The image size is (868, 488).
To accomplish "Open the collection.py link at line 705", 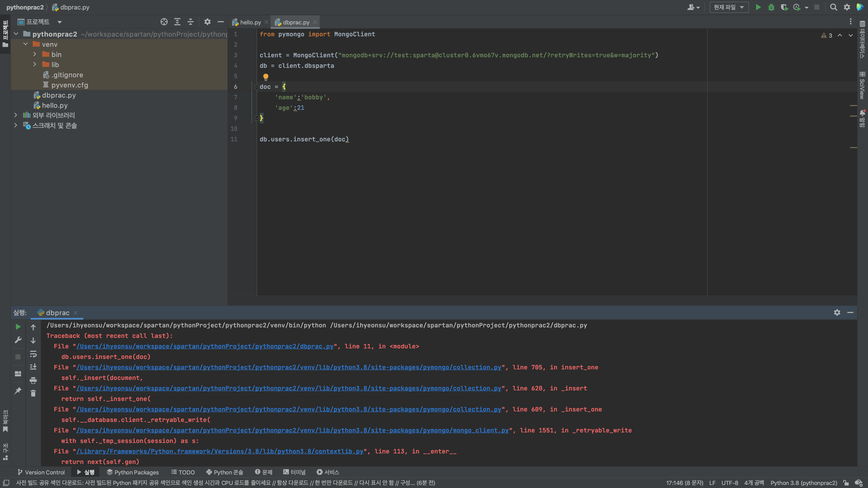I will click(289, 367).
